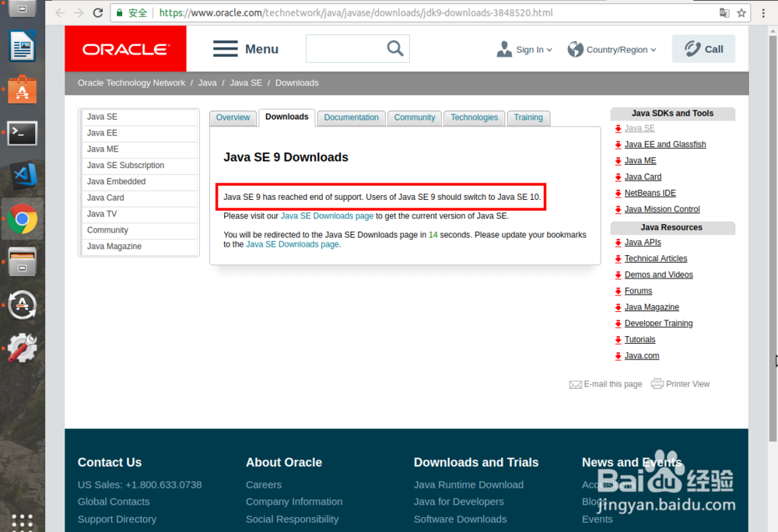The width and height of the screenshot is (778, 532).
Task: Open Java EE and Glassfish link
Action: pos(665,145)
